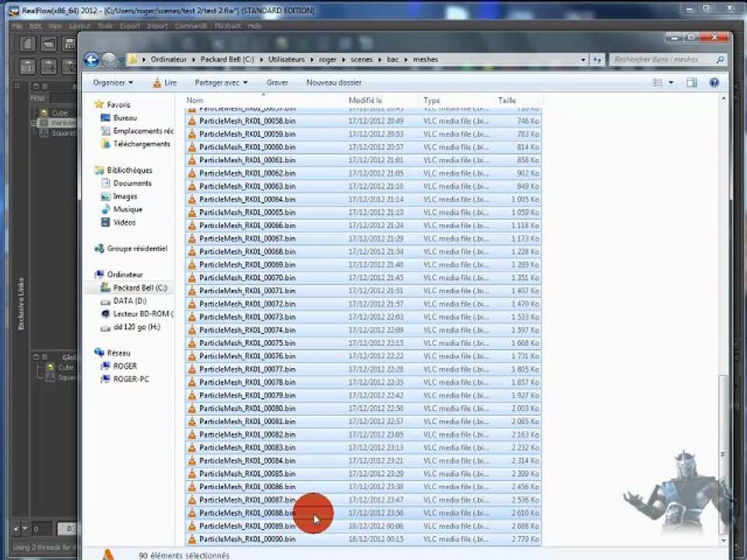This screenshot has height=560, width=747.
Task: Sort by Modifié le column header
Action: pos(366,100)
